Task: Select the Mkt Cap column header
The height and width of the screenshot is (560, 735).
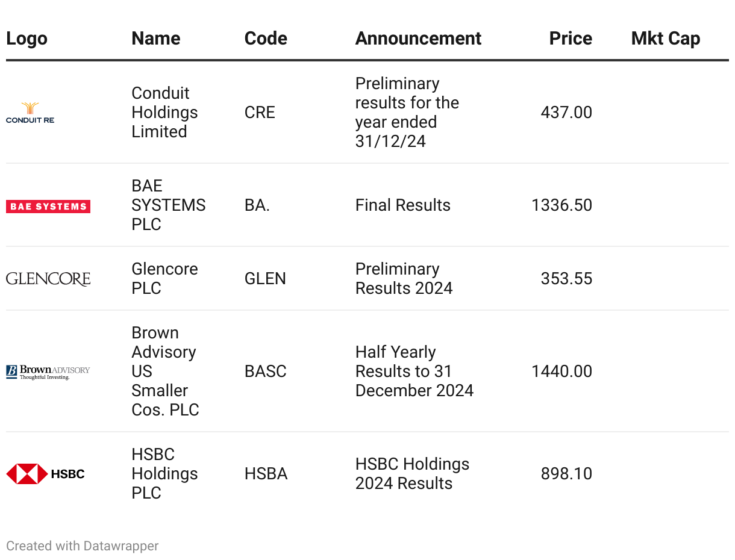Action: pos(666,39)
